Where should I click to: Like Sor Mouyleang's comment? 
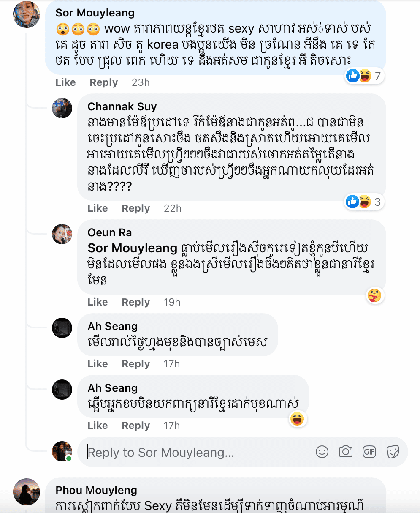coord(65,82)
